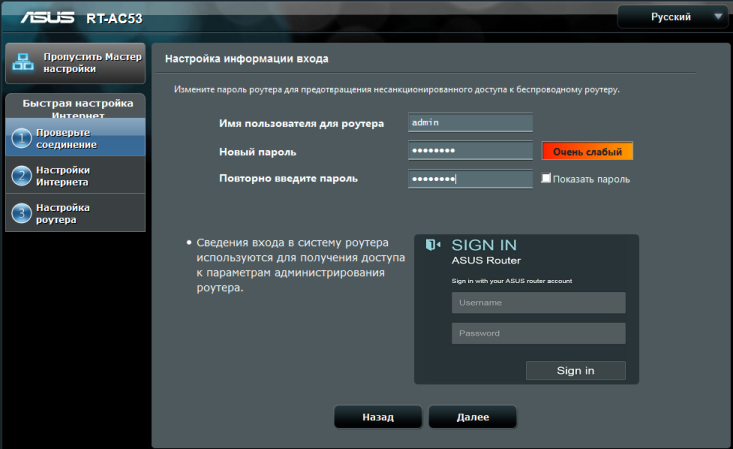Click the sign-in door icon next to SIGN IN

pyautogui.click(x=433, y=245)
